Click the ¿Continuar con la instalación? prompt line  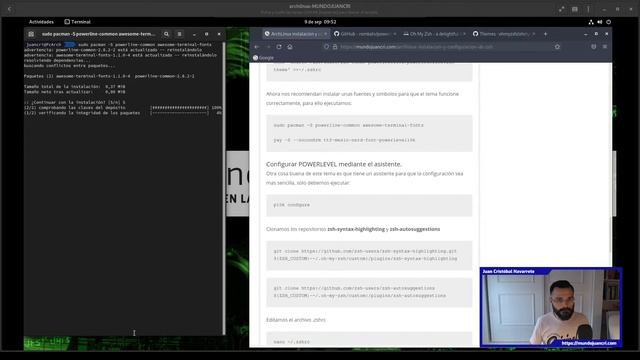coord(74,102)
